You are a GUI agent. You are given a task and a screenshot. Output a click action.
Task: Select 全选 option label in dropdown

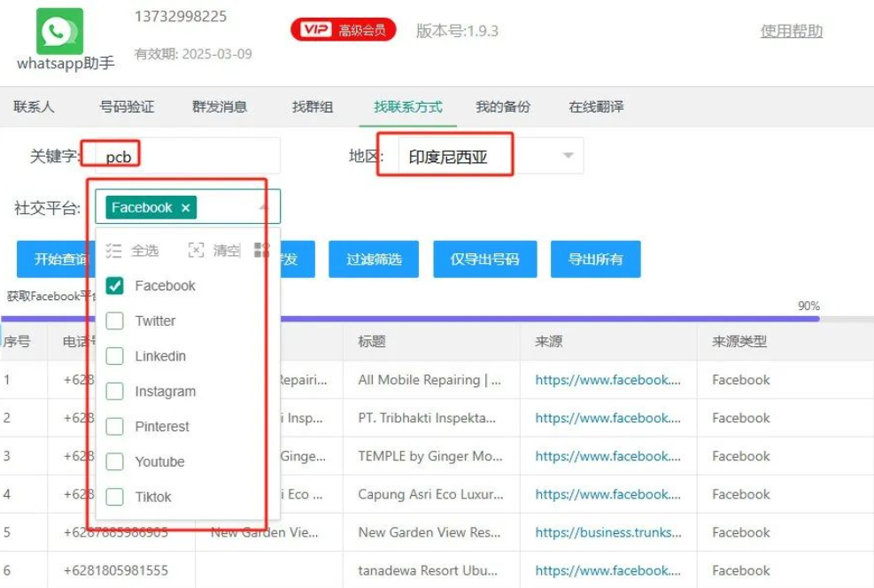[145, 251]
